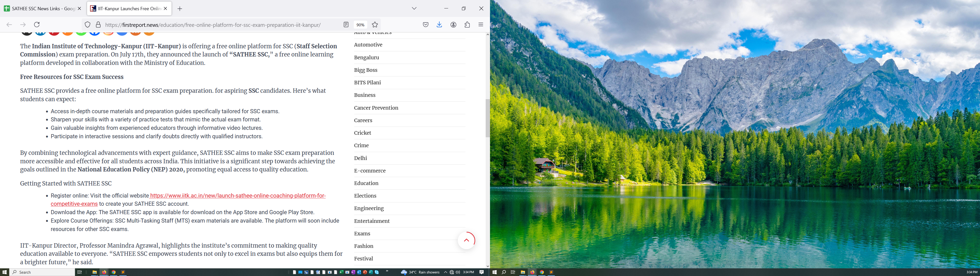This screenshot has height=276, width=980.
Task: Expand taskbar toolbar overflow double chevron
Action: click(x=387, y=271)
